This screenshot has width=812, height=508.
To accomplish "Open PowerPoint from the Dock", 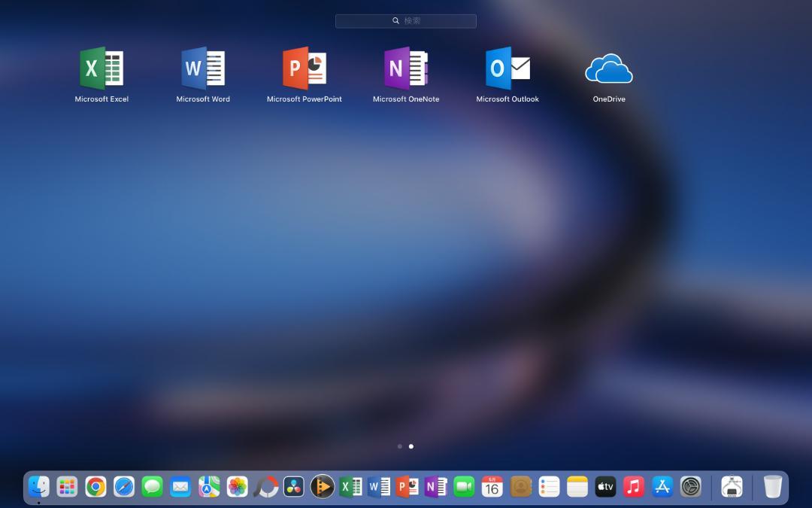I will (407, 487).
